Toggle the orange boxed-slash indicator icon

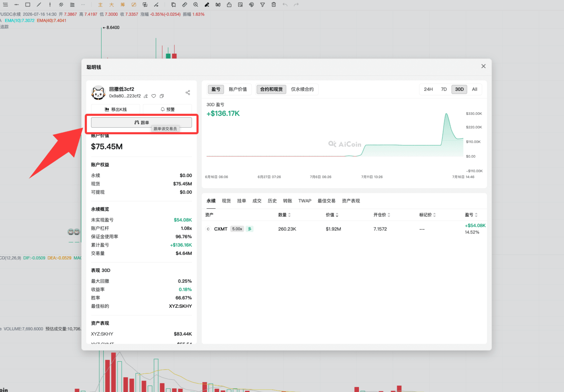[x=134, y=5]
